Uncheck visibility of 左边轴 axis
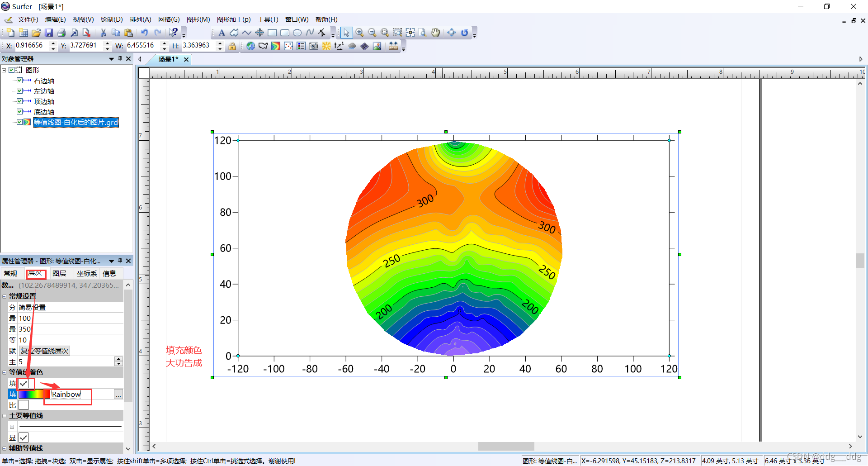The width and height of the screenshot is (868, 466). coord(20,91)
